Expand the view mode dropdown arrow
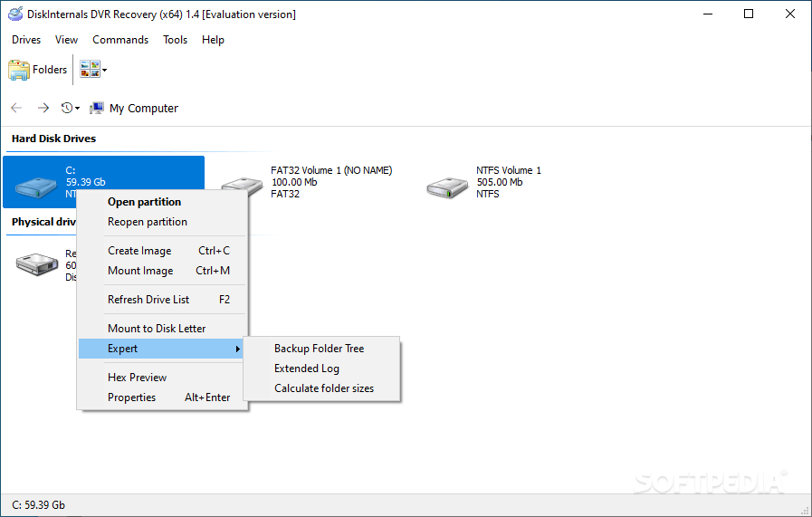Screen dimensions: 812x517 point(105,70)
